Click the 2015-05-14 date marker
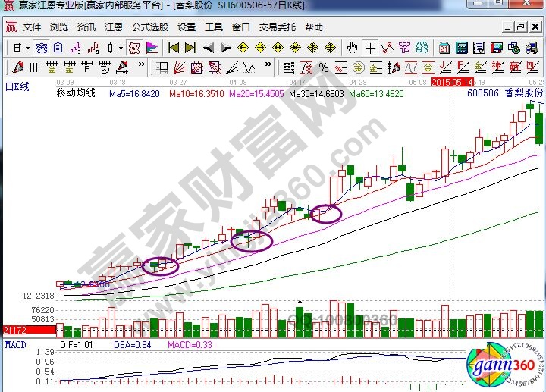The image size is (546, 392). (453, 80)
